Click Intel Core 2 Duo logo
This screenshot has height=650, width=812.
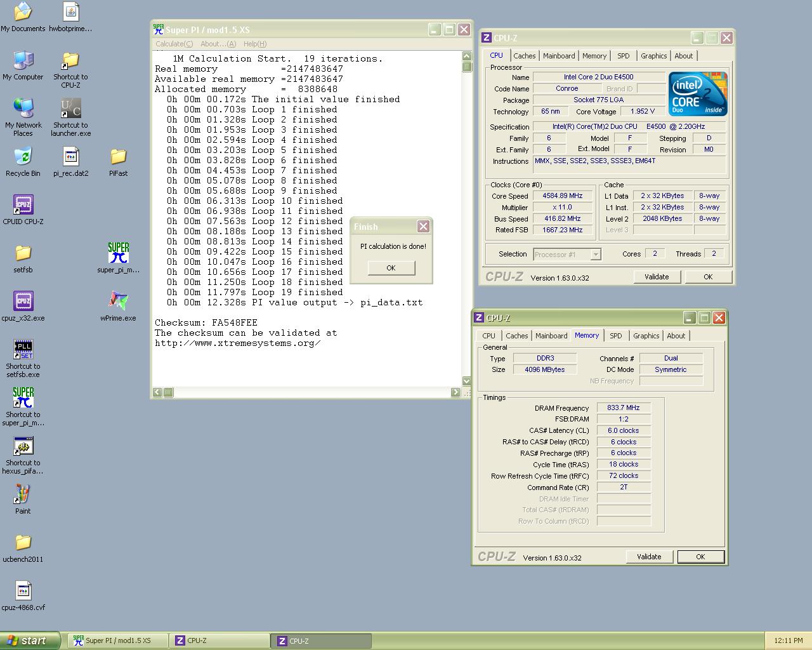coord(698,94)
